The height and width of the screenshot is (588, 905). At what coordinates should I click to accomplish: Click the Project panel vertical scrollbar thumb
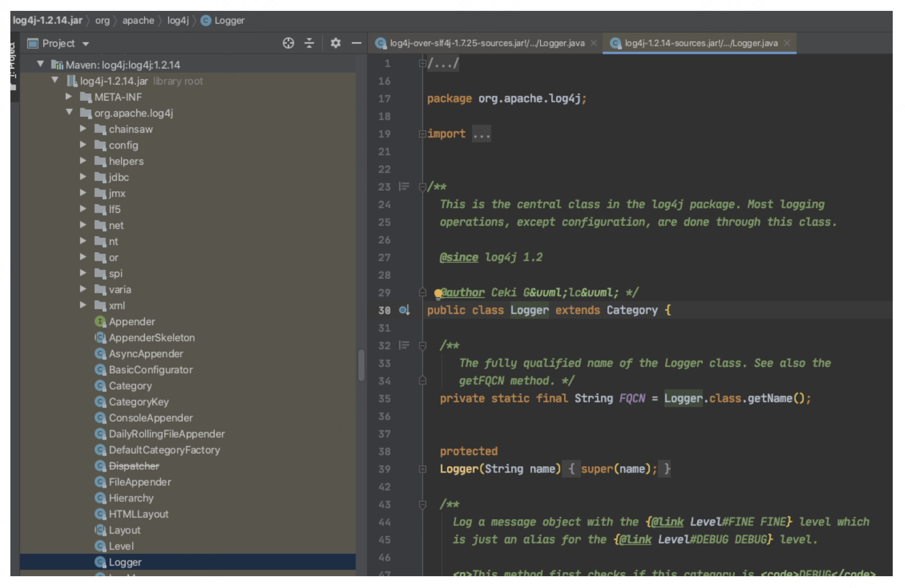(361, 365)
